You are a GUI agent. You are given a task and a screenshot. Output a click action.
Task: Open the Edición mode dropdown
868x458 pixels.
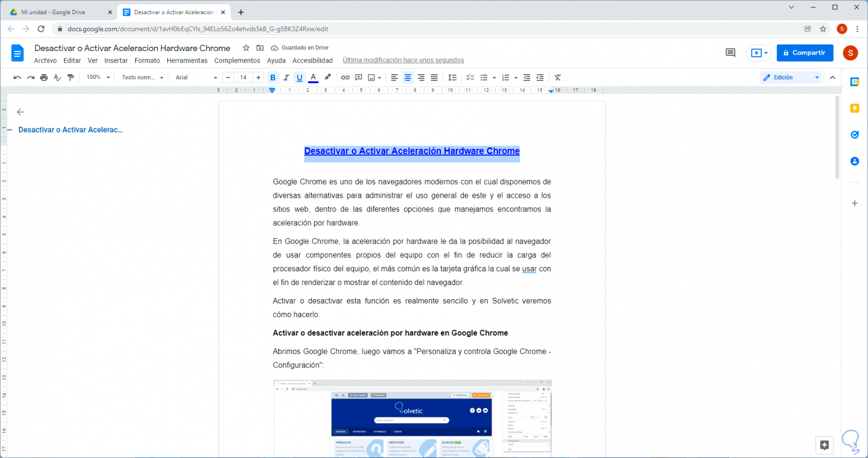pos(791,77)
